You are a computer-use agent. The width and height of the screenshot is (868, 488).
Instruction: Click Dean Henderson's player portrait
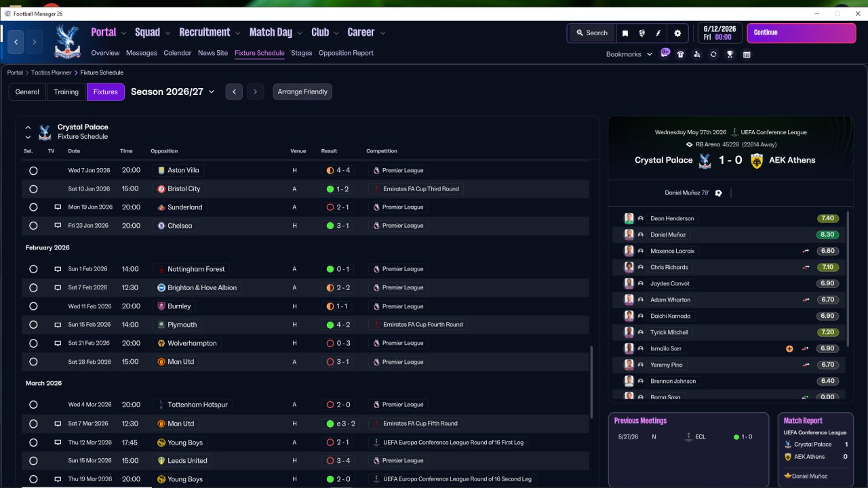coord(629,218)
